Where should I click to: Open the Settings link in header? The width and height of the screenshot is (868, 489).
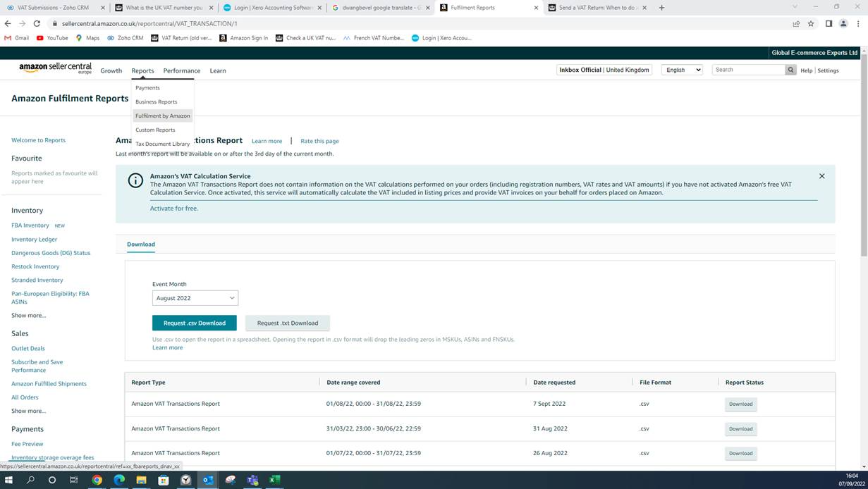pos(829,70)
